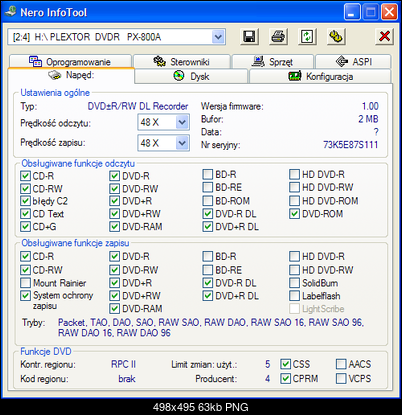Screen dimensions: 402x415
Task: Click the Refresh icon in toolbar
Action: click(307, 37)
